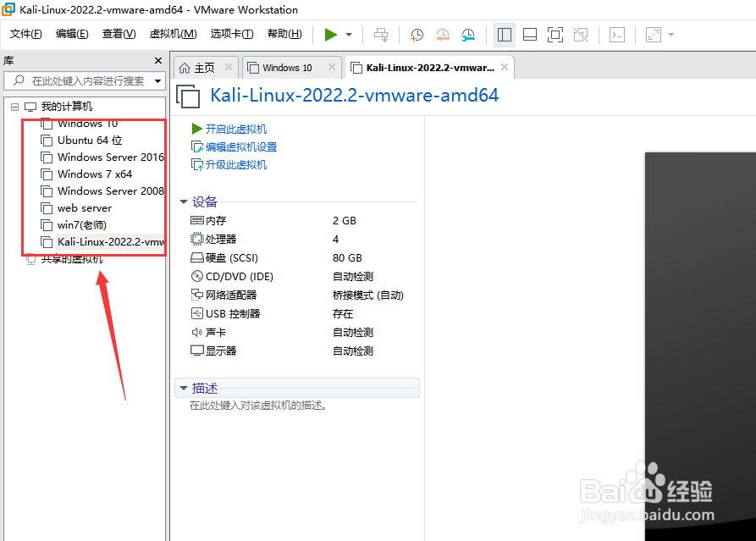
Task: Select Windows 10 in the library tree
Action: point(87,124)
